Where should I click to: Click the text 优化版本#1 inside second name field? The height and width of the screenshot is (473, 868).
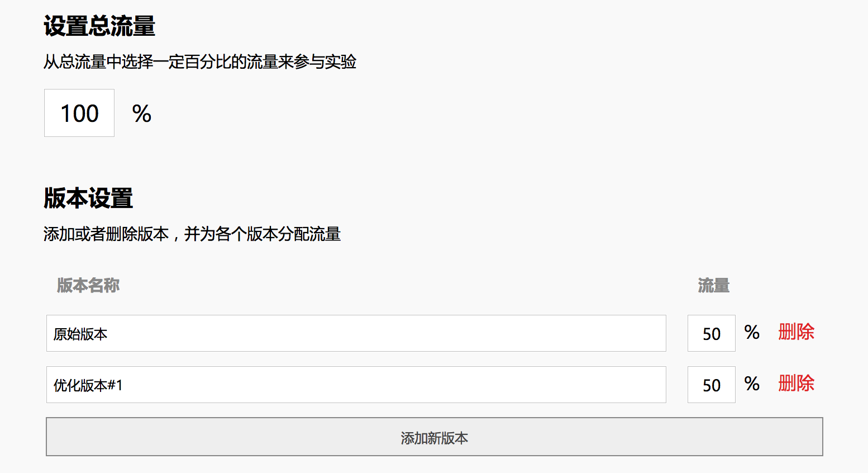pyautogui.click(x=88, y=385)
